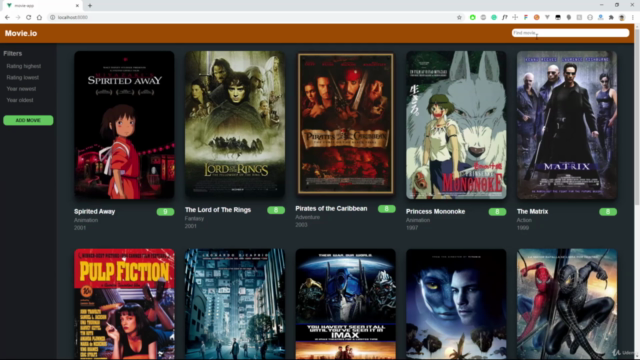Viewport: 640px width, 360px height.
Task: Click The Lord of The Rings title
Action: (218, 210)
